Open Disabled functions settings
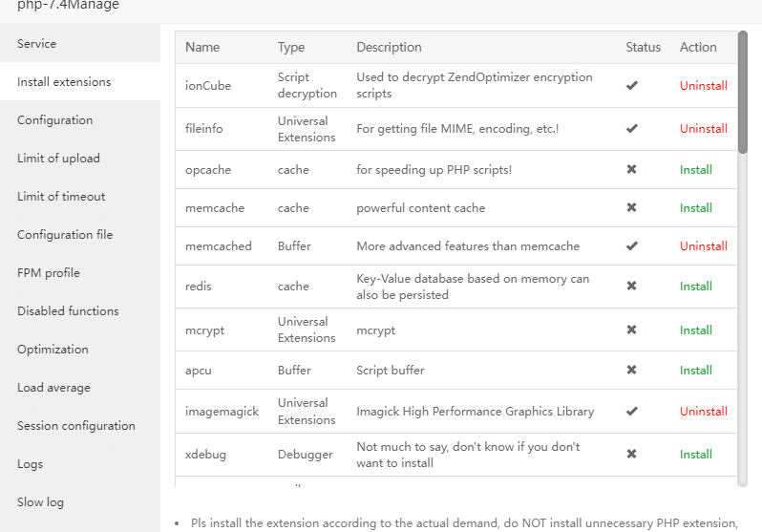 (x=68, y=311)
